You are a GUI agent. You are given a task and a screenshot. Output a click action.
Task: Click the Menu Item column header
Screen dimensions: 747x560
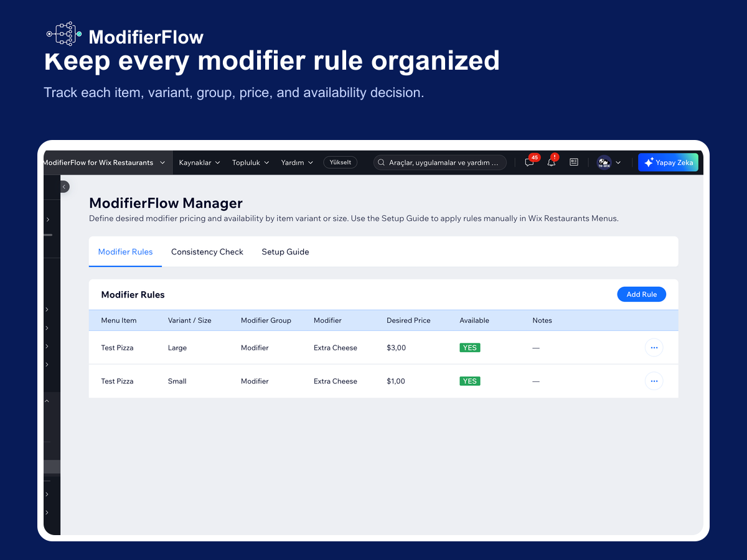click(x=119, y=320)
